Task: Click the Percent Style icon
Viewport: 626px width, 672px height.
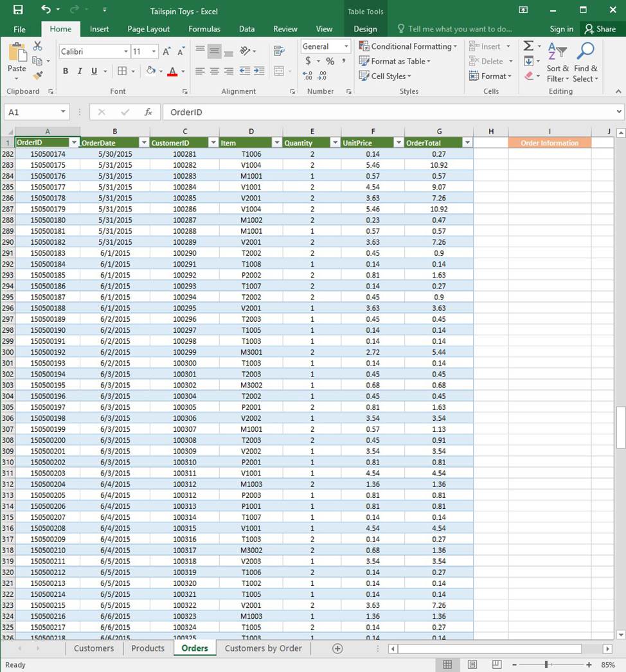Action: [x=330, y=61]
